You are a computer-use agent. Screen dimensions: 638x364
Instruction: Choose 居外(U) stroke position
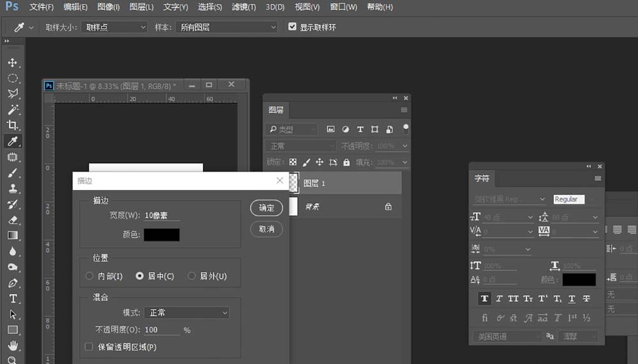point(191,276)
